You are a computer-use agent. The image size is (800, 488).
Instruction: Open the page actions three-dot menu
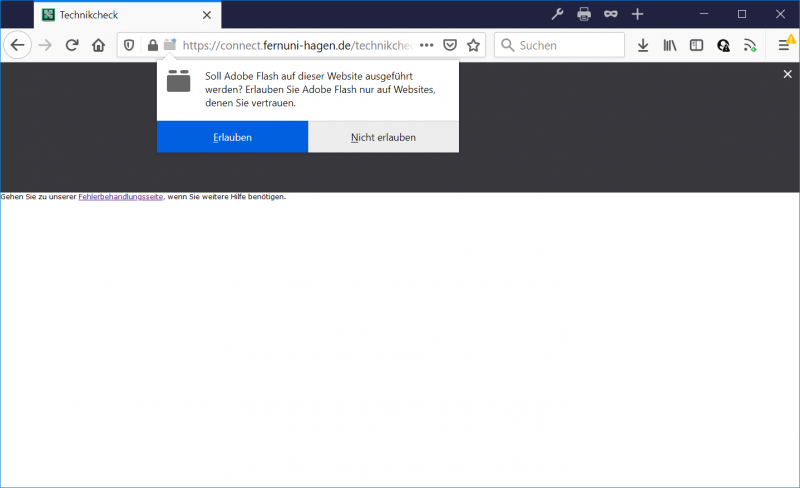[x=427, y=45]
